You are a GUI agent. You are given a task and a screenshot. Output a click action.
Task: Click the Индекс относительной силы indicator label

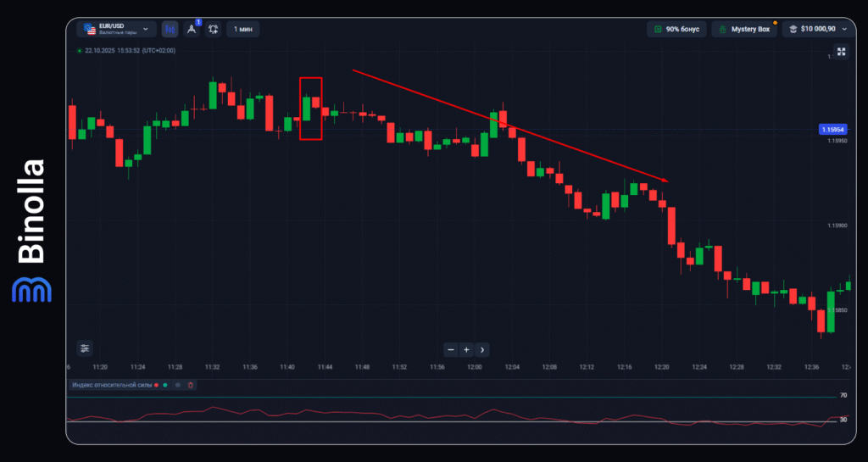pos(111,385)
